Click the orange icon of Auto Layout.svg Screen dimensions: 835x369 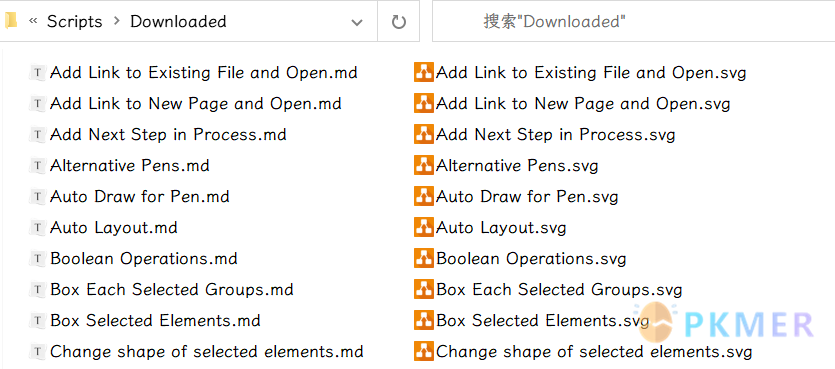click(424, 228)
